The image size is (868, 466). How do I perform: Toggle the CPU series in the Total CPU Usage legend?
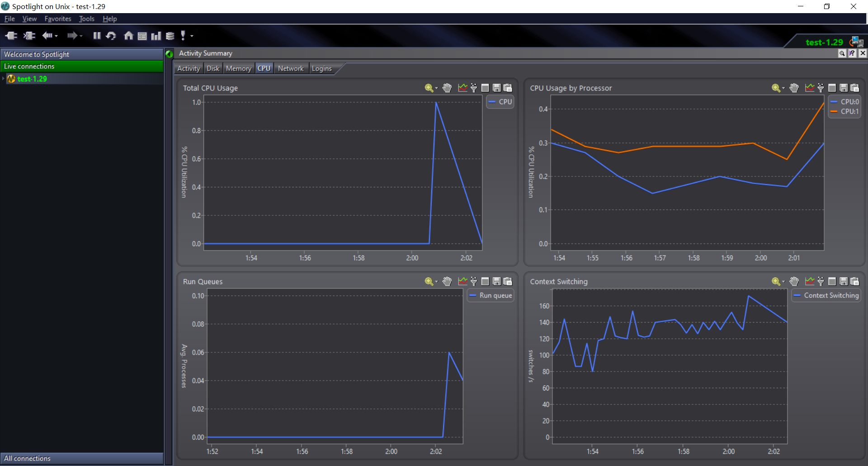[500, 102]
